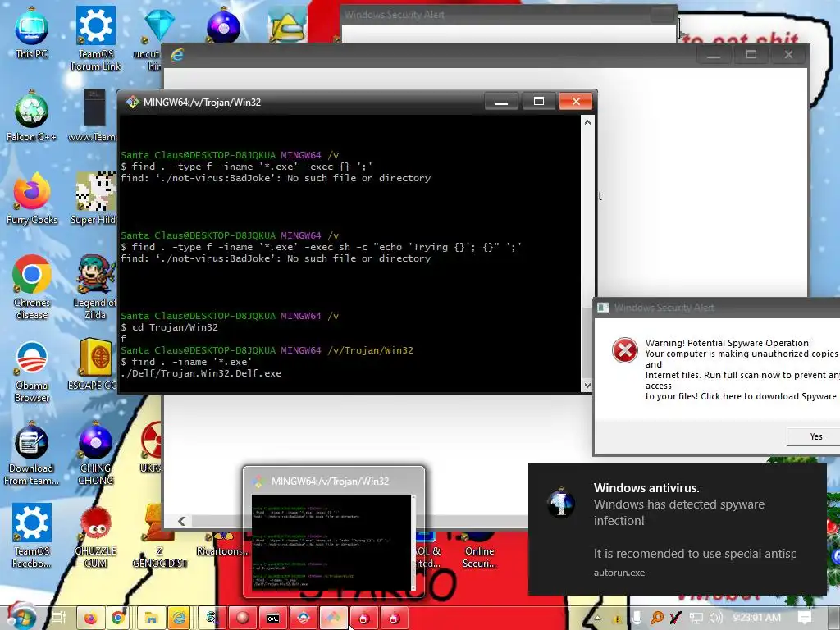
Task: Click the top Windows Security Alert title bar
Action: pyautogui.click(x=509, y=15)
